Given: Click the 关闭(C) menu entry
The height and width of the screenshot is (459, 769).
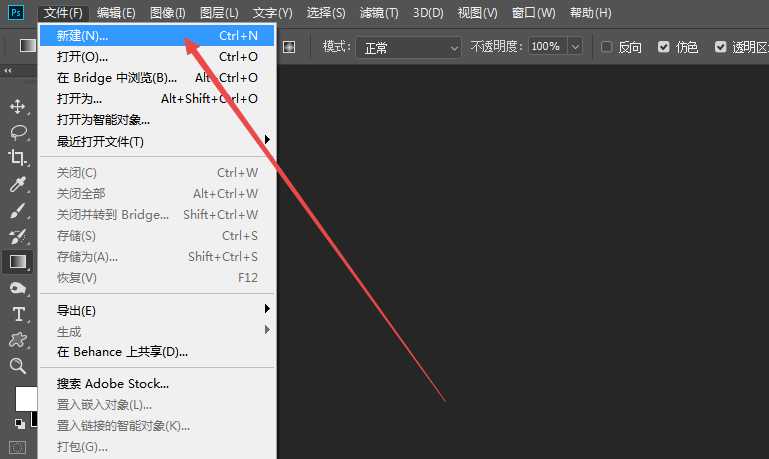Looking at the screenshot, I should [156, 173].
